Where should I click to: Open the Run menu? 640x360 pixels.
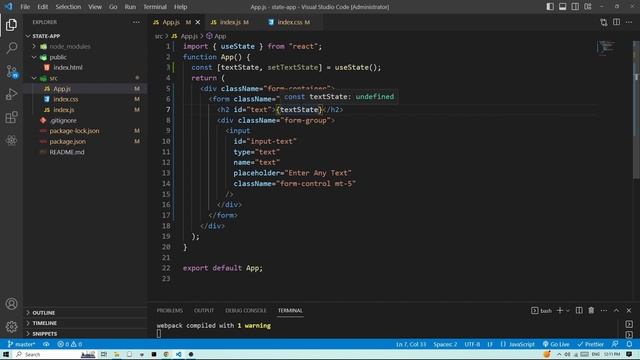pos(130,7)
